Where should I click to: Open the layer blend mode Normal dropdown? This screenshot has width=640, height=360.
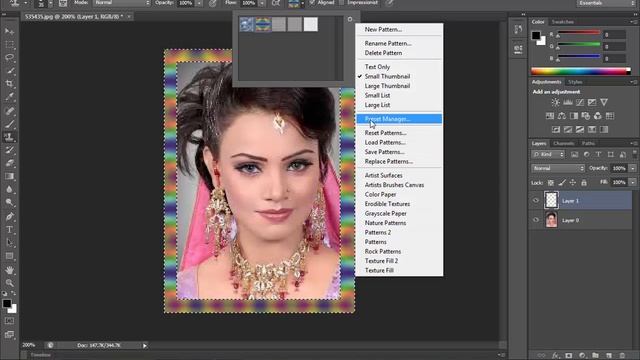[x=558, y=168]
